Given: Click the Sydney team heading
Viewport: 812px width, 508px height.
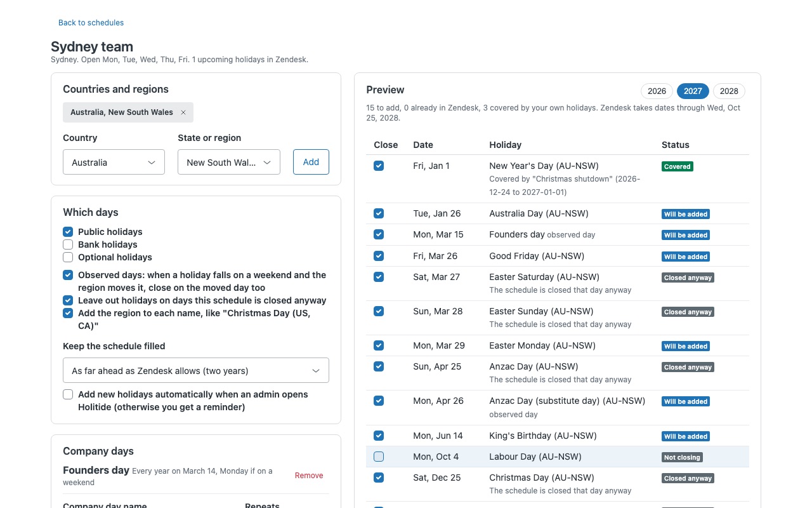Looking at the screenshot, I should point(92,46).
